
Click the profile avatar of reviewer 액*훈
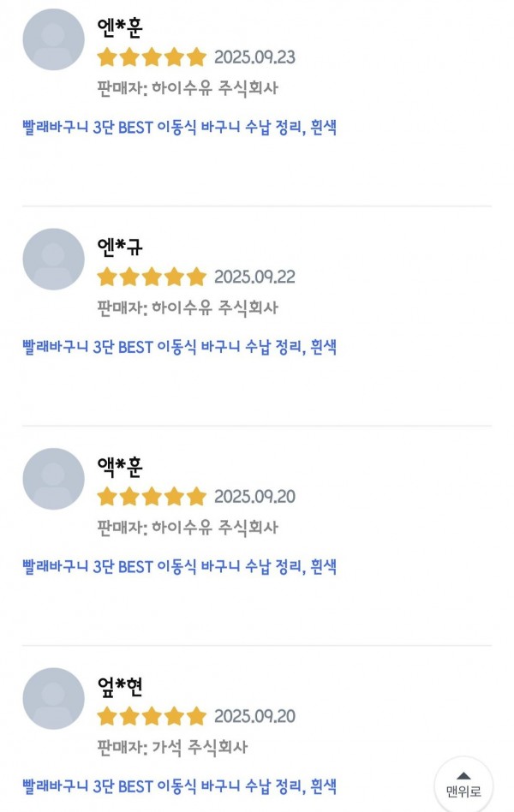pos(53,479)
